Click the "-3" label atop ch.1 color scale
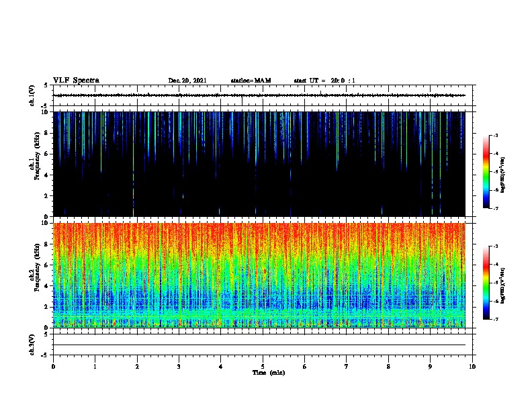 pyautogui.click(x=495, y=136)
